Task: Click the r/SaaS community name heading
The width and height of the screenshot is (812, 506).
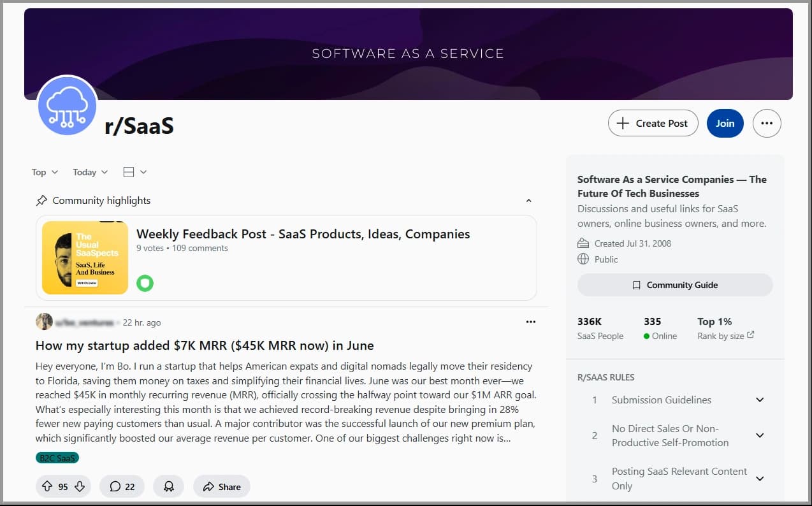Action: [x=139, y=126]
